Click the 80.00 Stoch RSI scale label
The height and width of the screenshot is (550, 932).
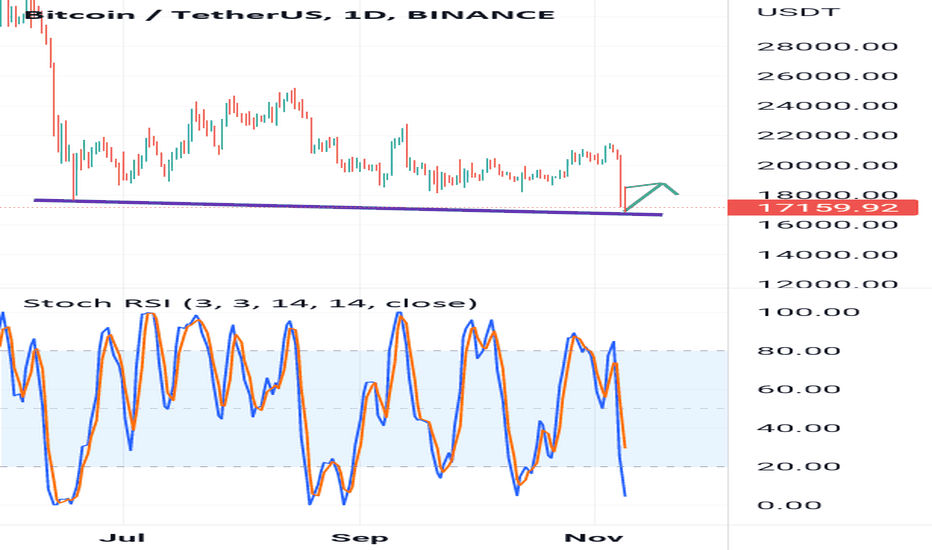(799, 351)
